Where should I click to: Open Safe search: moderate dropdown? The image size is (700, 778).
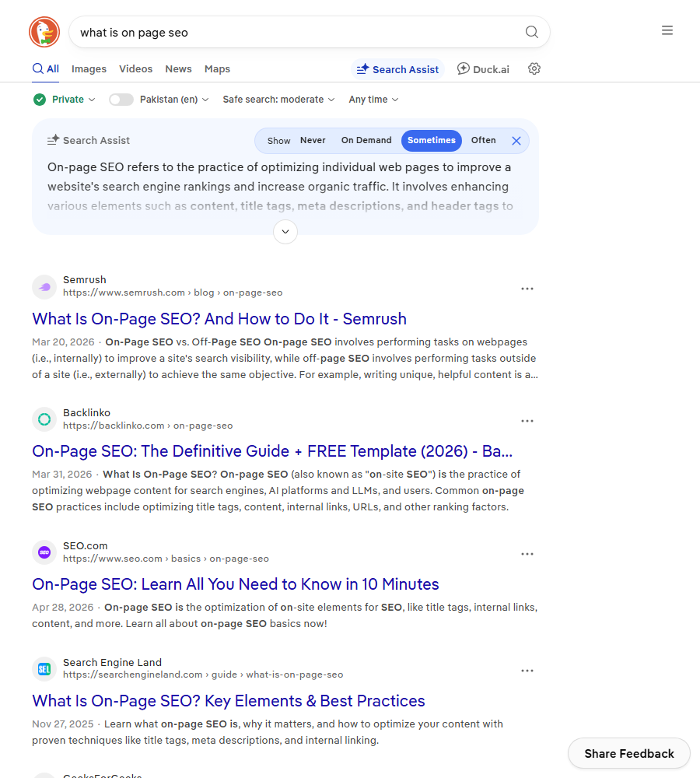278,100
